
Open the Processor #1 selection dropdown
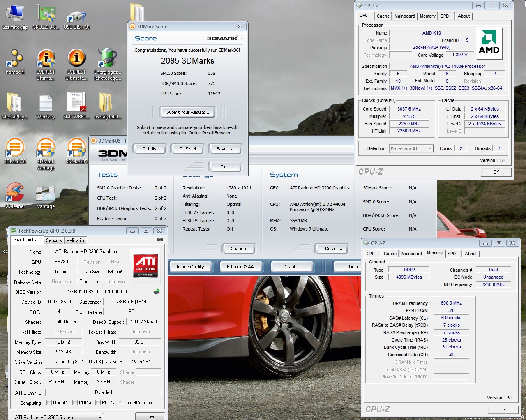pos(411,149)
